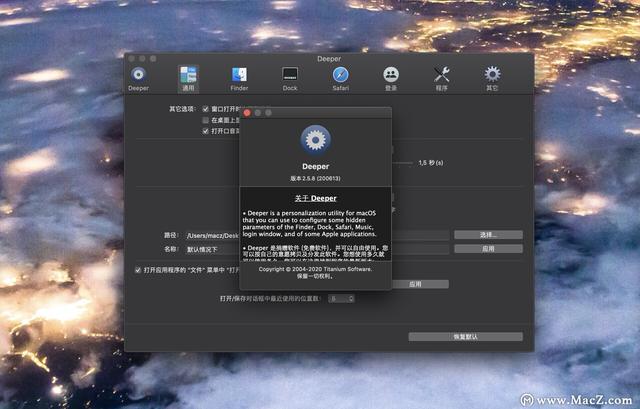Toggle the 打开口音 checkbox

point(206,131)
